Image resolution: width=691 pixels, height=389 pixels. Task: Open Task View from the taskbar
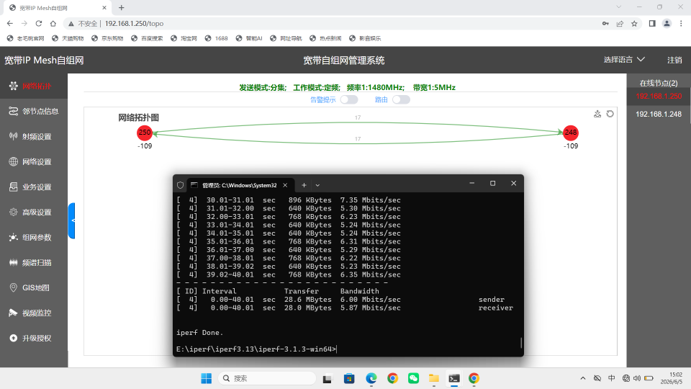(327, 378)
